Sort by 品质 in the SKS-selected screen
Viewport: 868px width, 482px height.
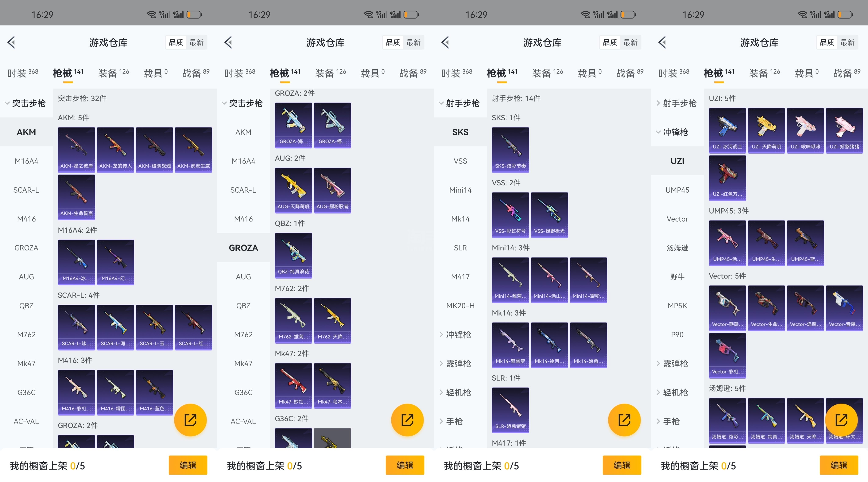610,42
